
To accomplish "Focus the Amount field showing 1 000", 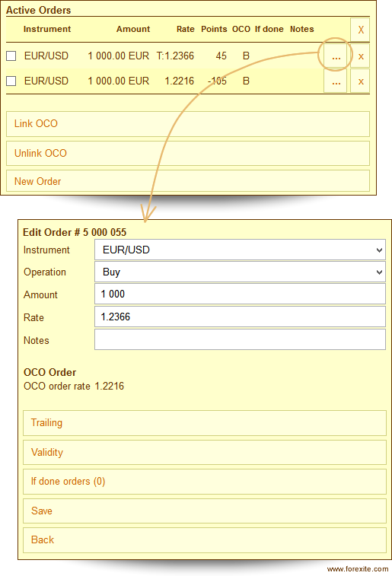I will point(240,294).
